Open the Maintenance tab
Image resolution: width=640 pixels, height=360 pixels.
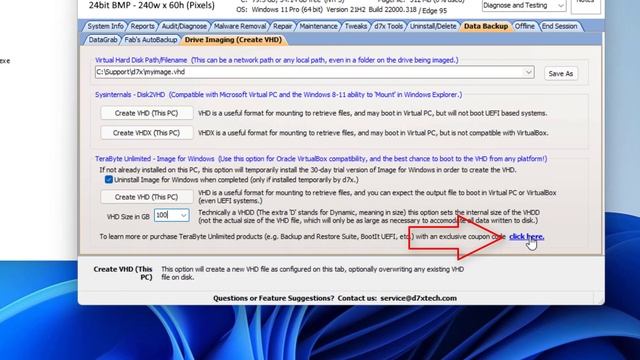(x=318, y=26)
